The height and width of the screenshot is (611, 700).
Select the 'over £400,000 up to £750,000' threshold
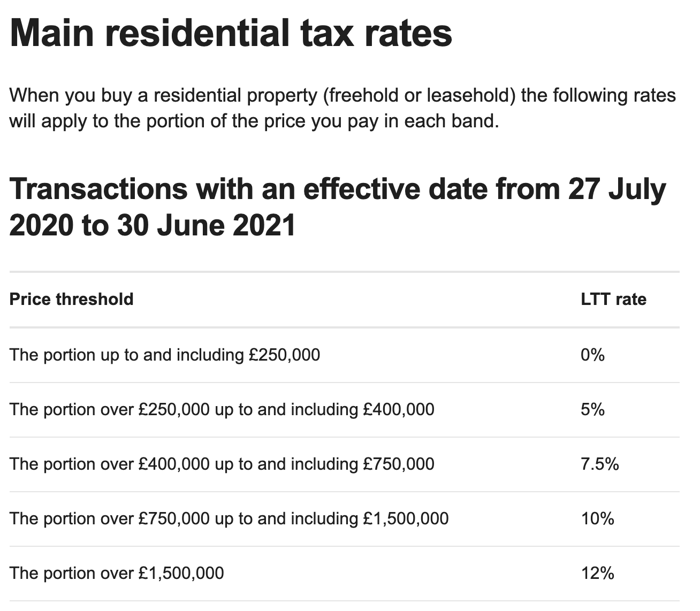pyautogui.click(x=222, y=464)
